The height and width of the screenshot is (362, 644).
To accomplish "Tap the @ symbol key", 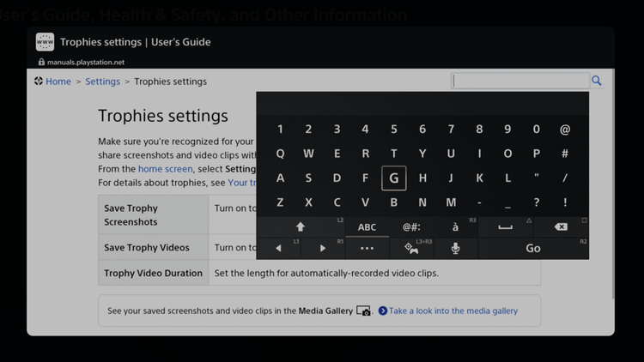I will click(565, 130).
